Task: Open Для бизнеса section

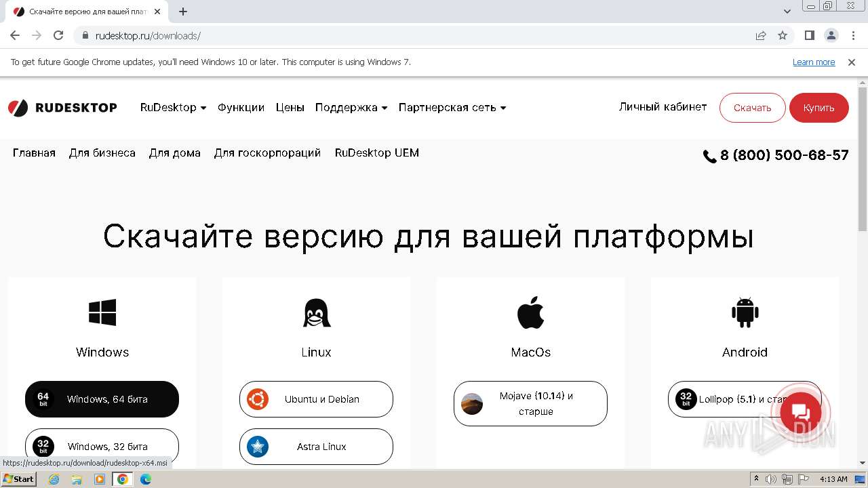Action: 102,153
